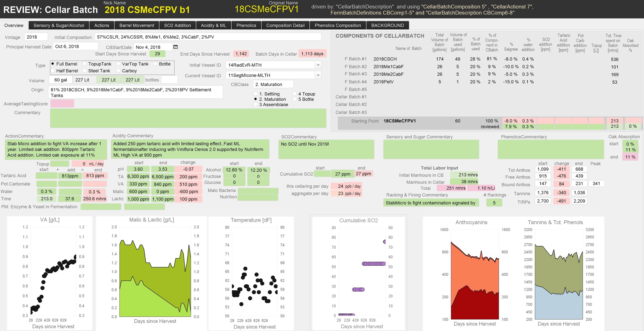This screenshot has width=644, height=331.
Task: Open the Actions tab
Action: [x=102, y=25]
